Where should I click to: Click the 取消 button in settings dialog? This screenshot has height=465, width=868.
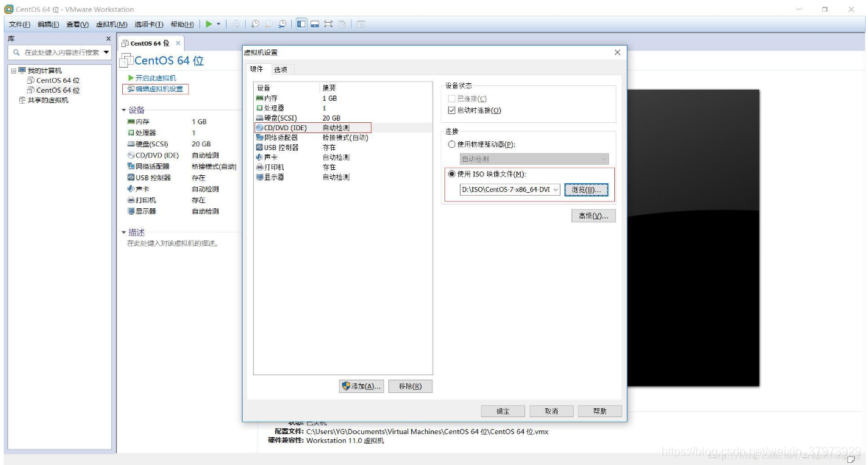[x=552, y=411]
